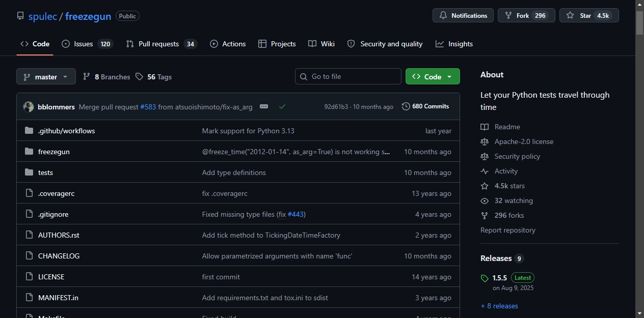Focus the Go to file search field

pos(348,76)
